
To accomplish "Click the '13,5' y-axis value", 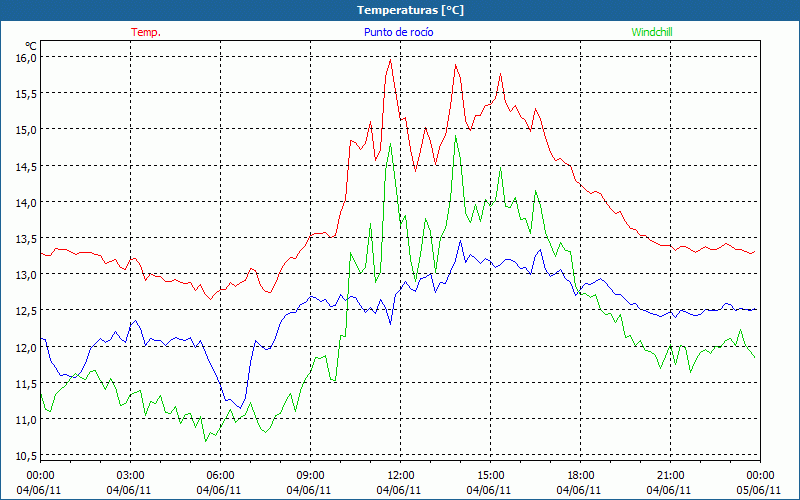I will click(x=26, y=238).
